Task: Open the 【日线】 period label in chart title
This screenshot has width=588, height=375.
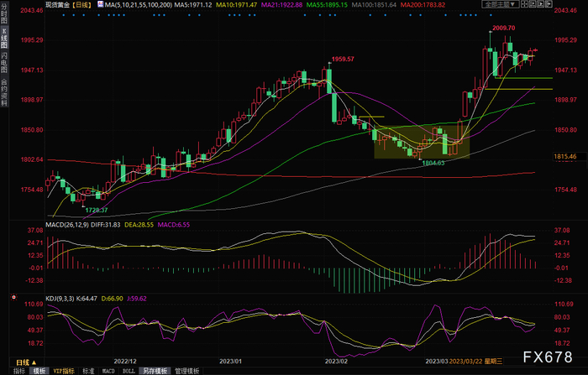Action: click(x=81, y=5)
